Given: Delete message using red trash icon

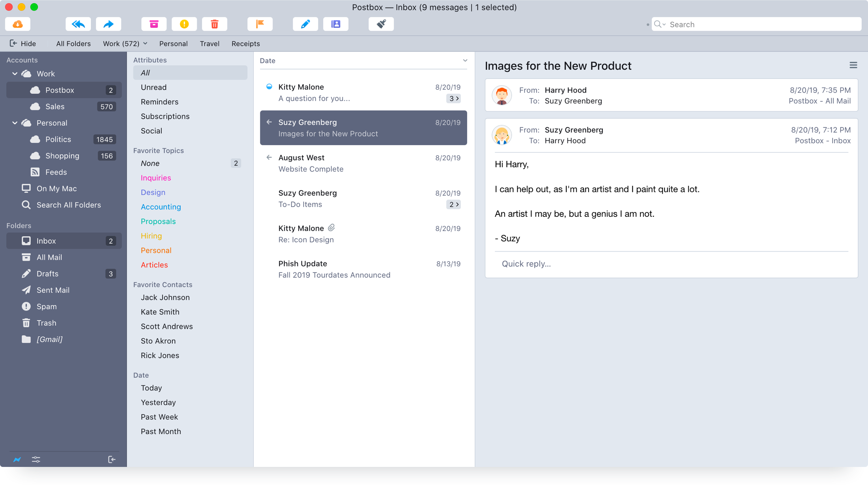Looking at the screenshot, I should pyautogui.click(x=215, y=24).
